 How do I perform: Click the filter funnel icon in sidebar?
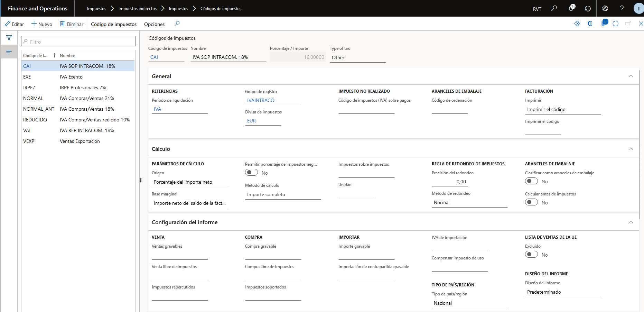[x=9, y=38]
